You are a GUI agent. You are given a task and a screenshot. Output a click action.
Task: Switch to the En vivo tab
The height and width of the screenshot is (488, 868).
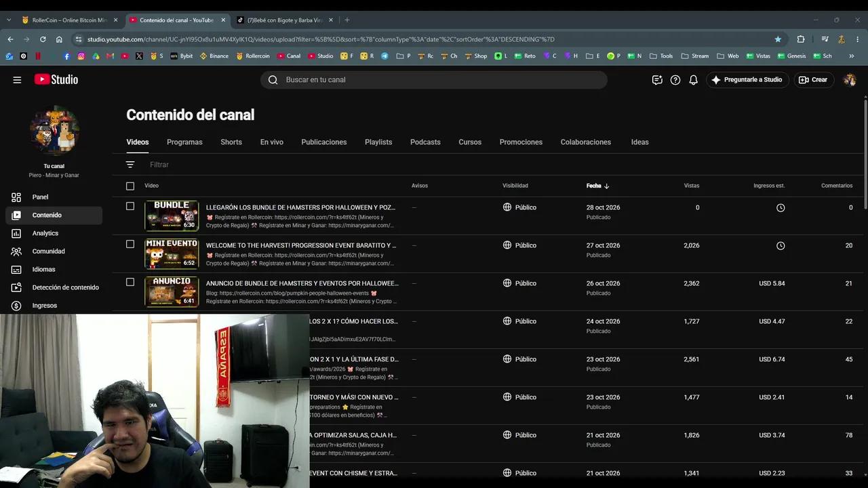[x=272, y=142]
